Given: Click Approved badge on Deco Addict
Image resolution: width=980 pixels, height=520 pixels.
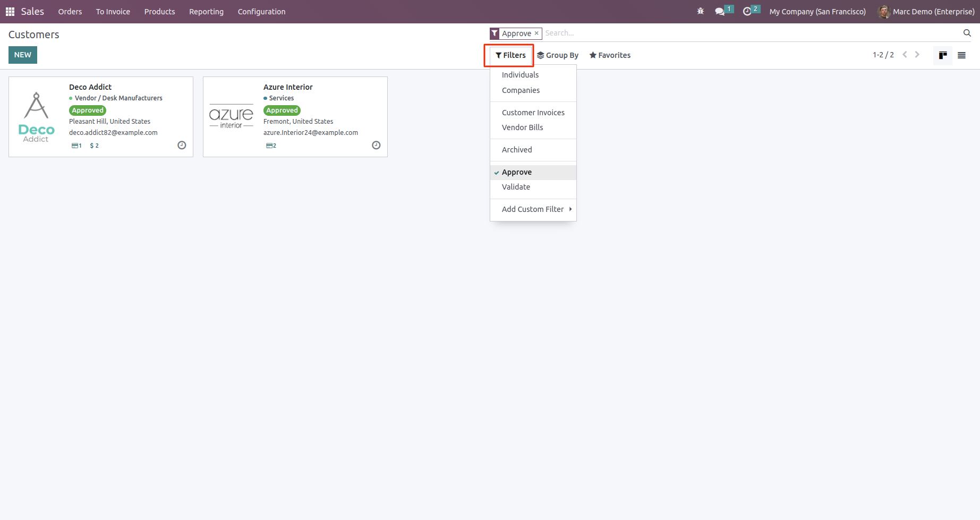Looking at the screenshot, I should (88, 110).
